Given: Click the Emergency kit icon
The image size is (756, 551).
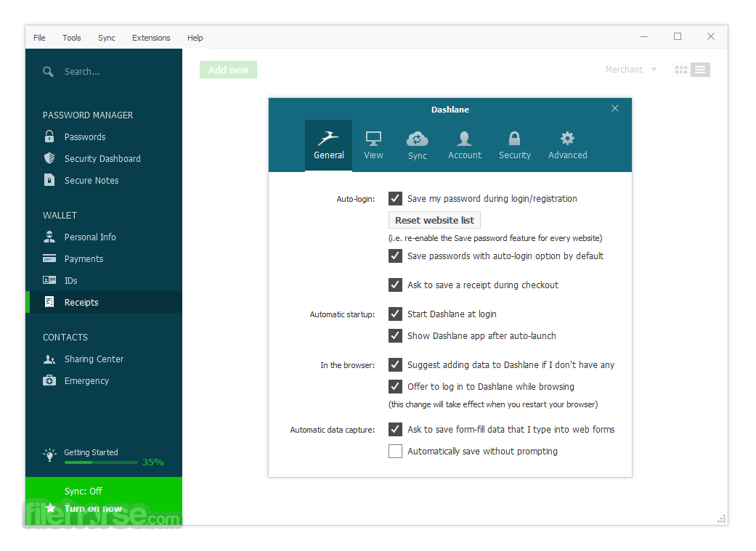Looking at the screenshot, I should click(x=49, y=380).
